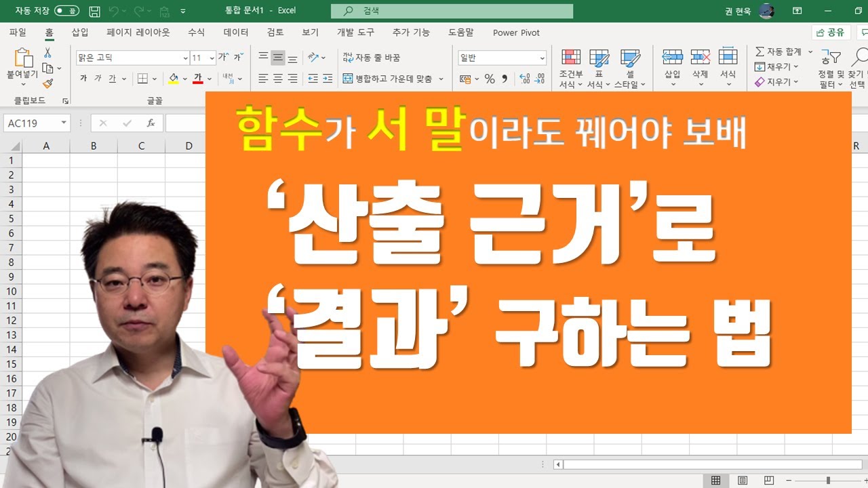Click the Page Layout view status bar icon
Image resolution: width=868 pixels, height=488 pixels.
pyautogui.click(x=743, y=481)
